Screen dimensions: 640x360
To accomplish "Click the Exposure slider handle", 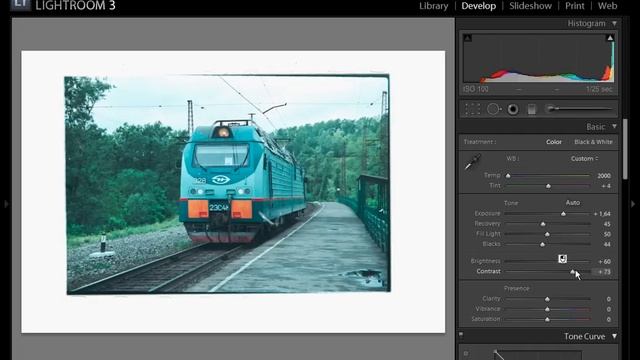I will (563, 214).
